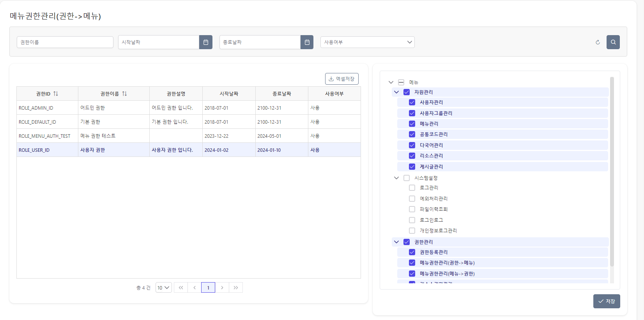Go to first page of results
Image resolution: width=644 pixels, height=320 pixels.
coord(181,288)
